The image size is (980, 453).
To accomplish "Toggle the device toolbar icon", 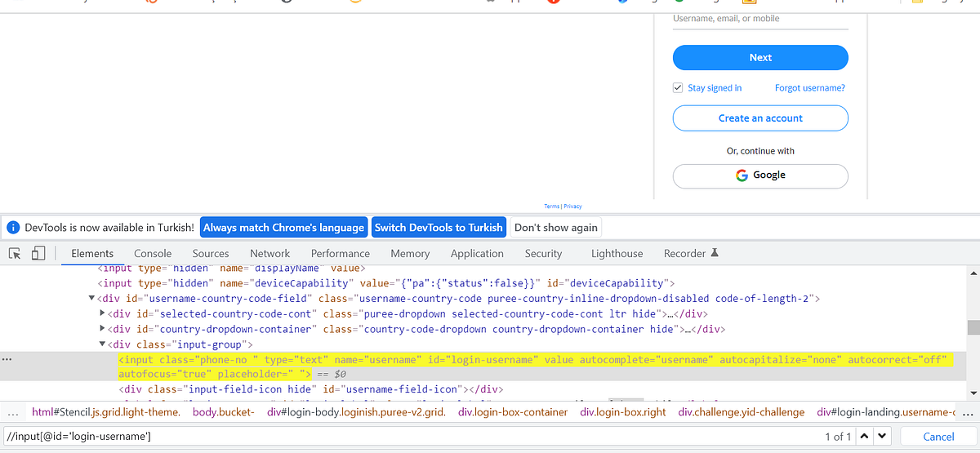I will (38, 254).
